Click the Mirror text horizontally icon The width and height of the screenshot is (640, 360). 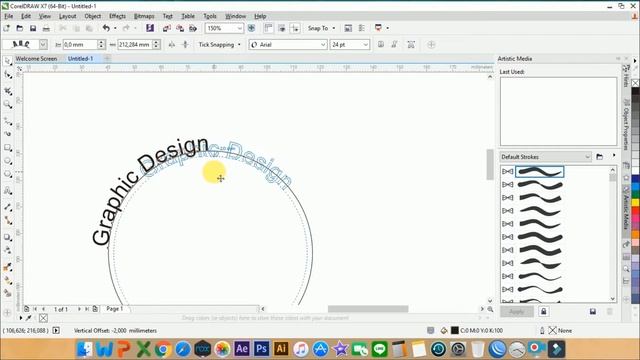pyautogui.click(x=172, y=44)
